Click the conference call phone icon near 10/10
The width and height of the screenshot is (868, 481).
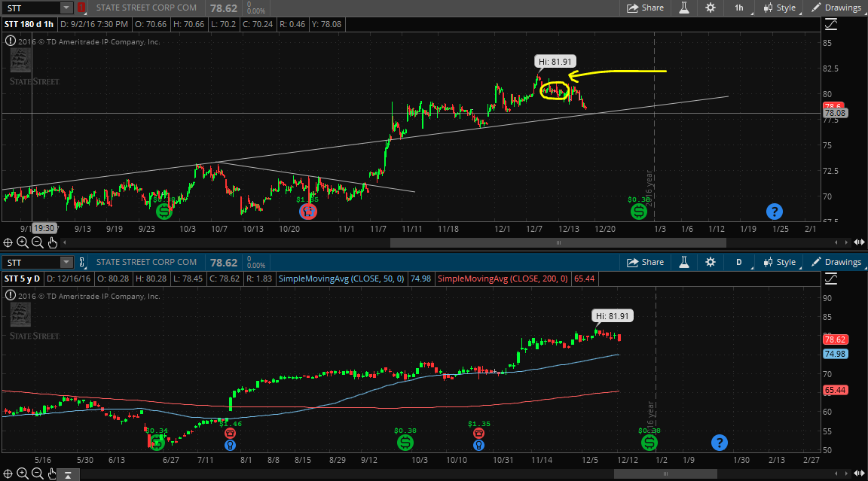(x=479, y=434)
